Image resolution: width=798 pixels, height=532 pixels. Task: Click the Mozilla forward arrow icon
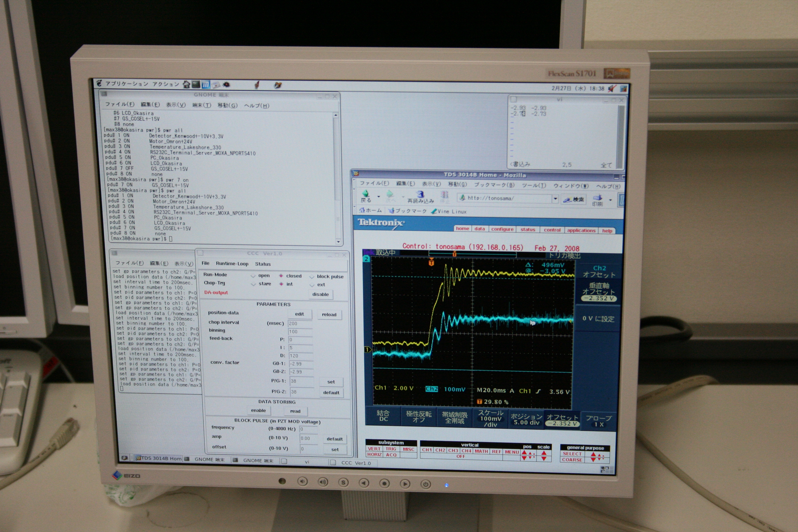390,194
